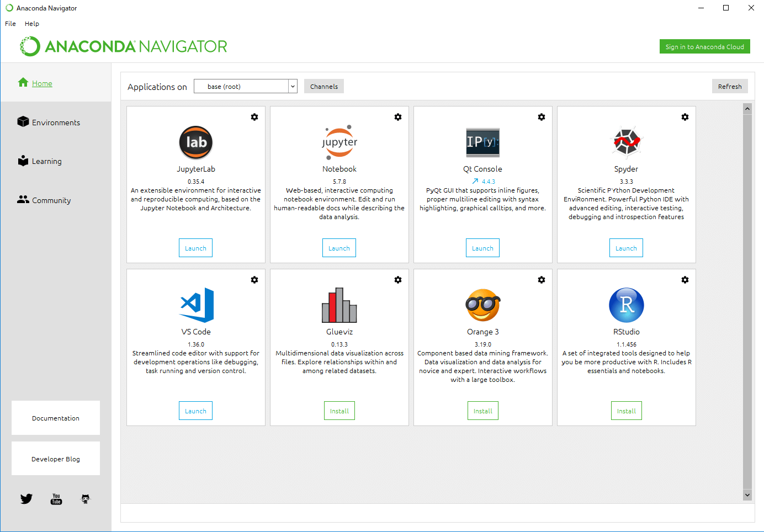Open the GitHub octocat icon link
764x532 pixels.
(x=86, y=499)
